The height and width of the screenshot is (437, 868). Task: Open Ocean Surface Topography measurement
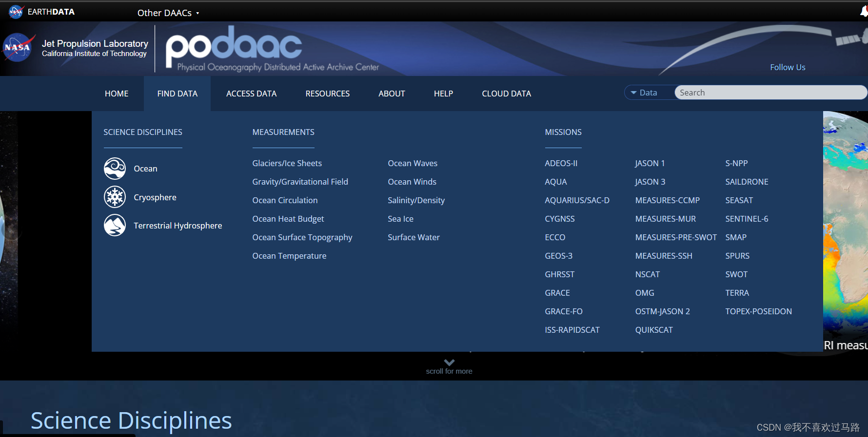click(x=302, y=237)
